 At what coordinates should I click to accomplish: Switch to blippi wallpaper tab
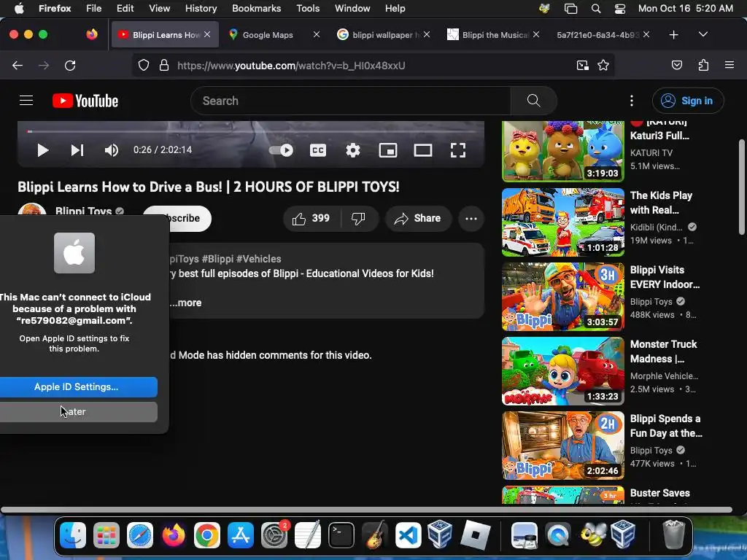(384, 35)
